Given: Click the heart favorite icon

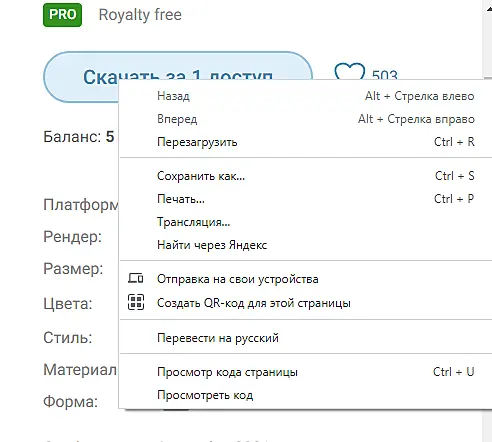Looking at the screenshot, I should (x=349, y=71).
